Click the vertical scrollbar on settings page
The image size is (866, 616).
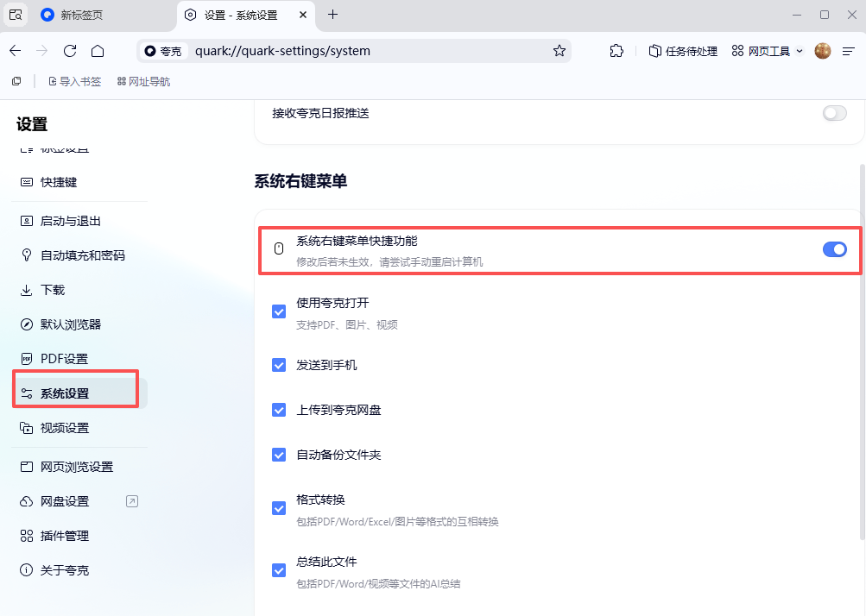(x=863, y=352)
